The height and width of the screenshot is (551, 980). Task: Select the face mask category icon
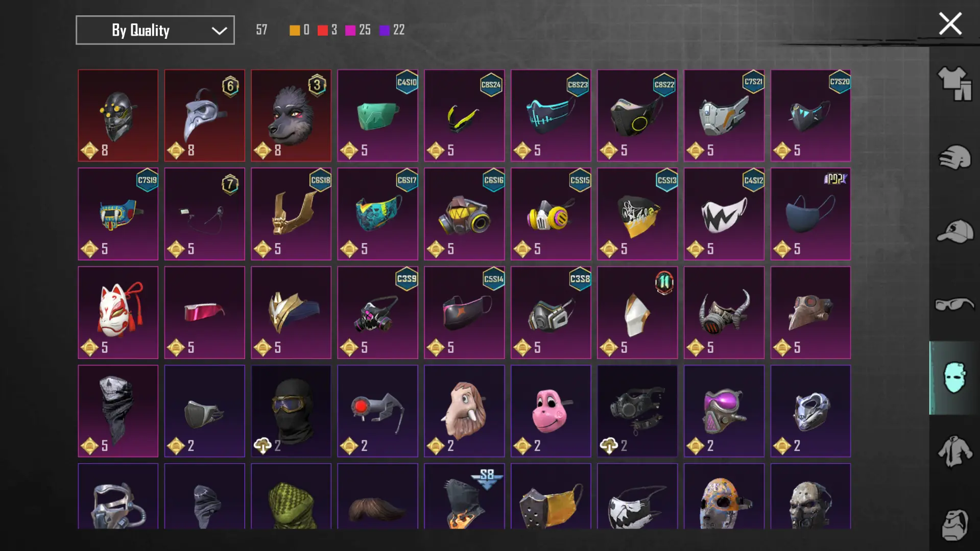point(954,378)
